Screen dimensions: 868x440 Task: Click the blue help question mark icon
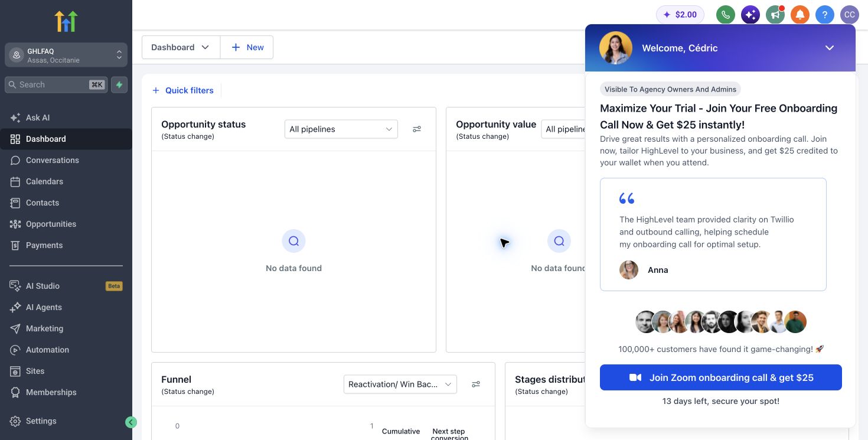825,15
